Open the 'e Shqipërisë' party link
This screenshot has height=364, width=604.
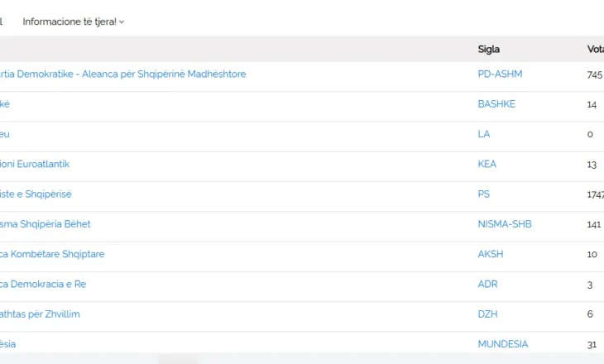(36, 194)
